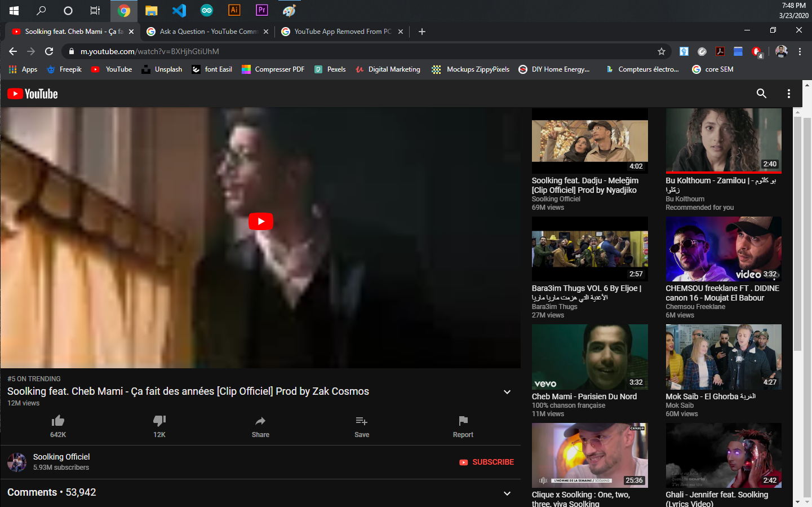Play the video with the red play button
This screenshot has height=507, width=812.
coord(261,221)
